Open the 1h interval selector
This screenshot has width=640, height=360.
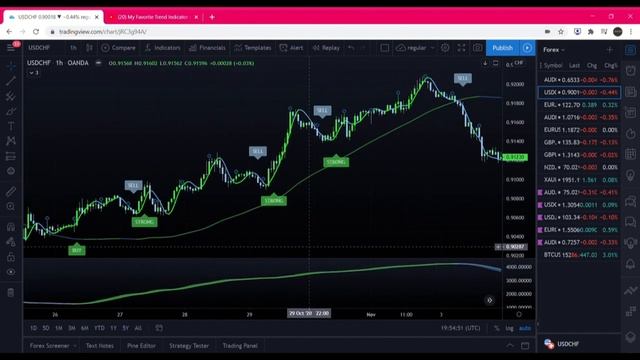(73, 48)
